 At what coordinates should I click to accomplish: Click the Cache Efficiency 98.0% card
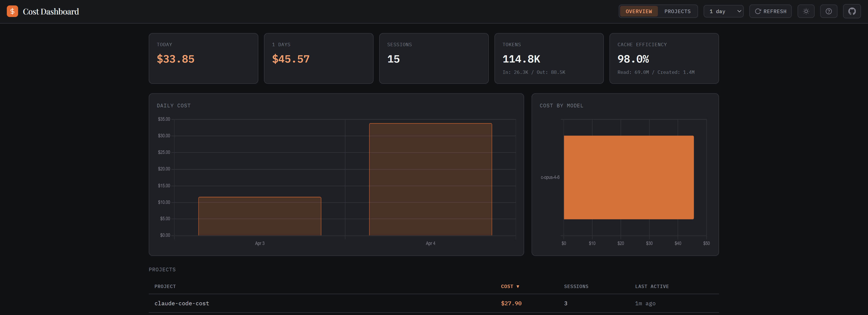(664, 58)
